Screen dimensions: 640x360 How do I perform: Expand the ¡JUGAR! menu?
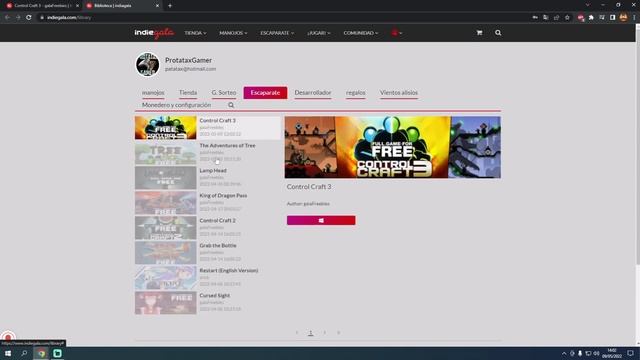[x=318, y=33]
